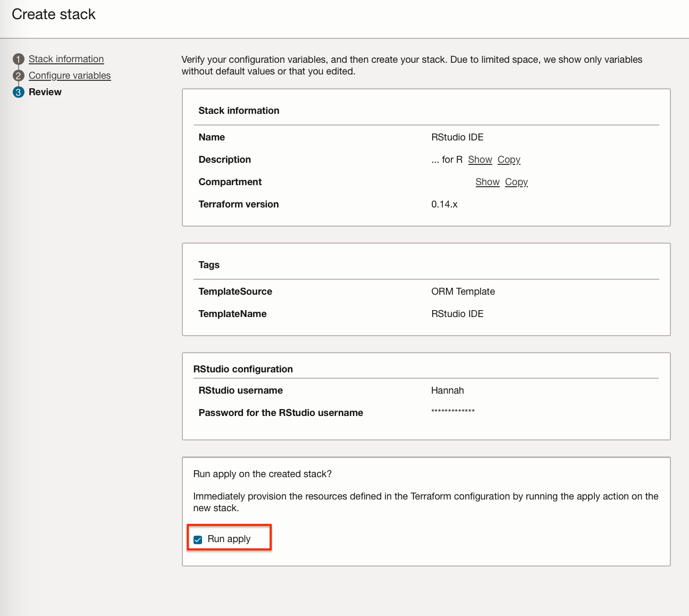Image resolution: width=689 pixels, height=616 pixels.
Task: Click the RStudio username label
Action: click(241, 390)
